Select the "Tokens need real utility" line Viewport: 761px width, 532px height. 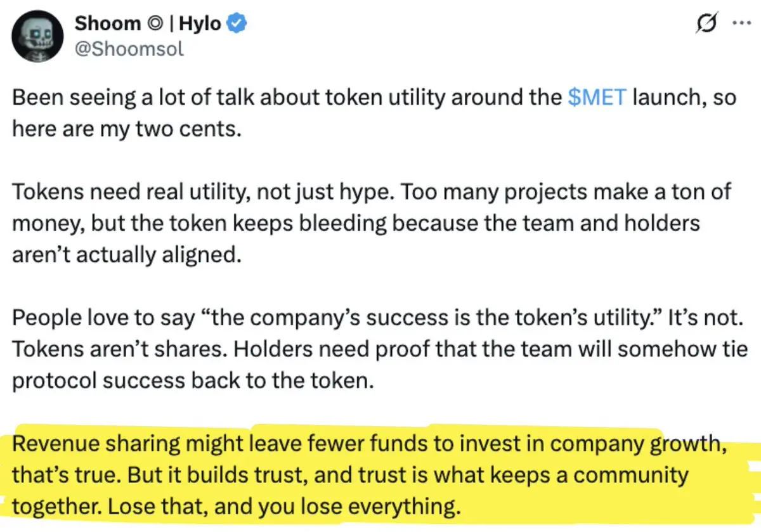[x=372, y=193]
